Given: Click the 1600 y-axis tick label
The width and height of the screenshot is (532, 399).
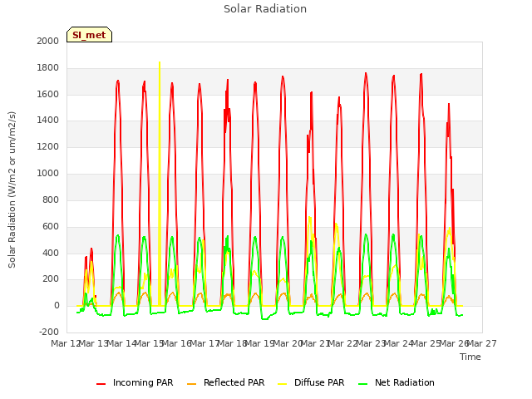Looking at the screenshot, I should tap(48, 94).
